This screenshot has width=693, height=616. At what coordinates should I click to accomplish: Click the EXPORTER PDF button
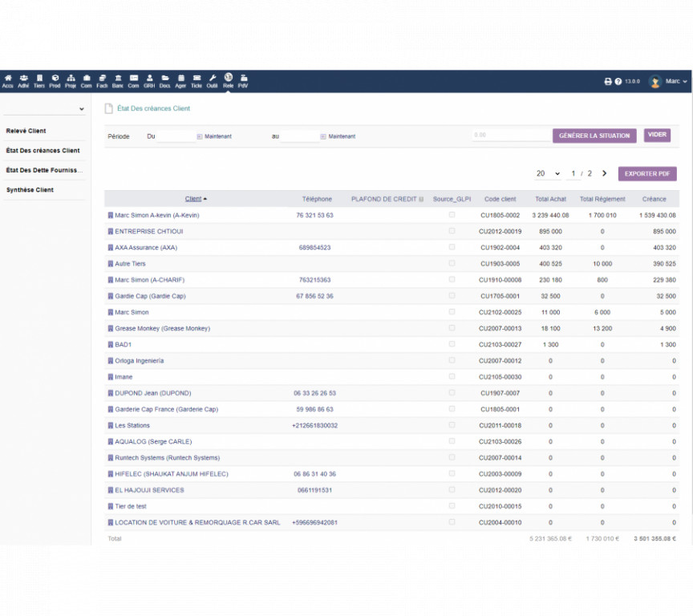[x=646, y=173]
